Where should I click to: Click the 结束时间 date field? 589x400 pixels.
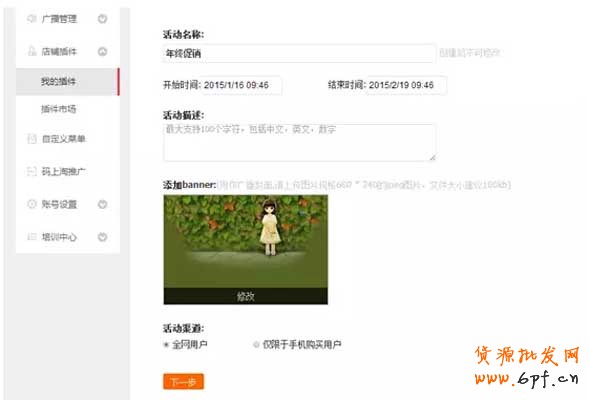click(407, 85)
